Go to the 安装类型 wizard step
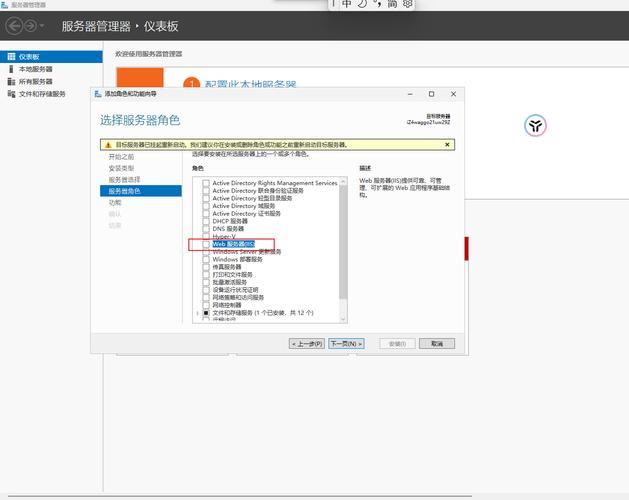Viewport: 629px width, 500px height. [x=121, y=168]
